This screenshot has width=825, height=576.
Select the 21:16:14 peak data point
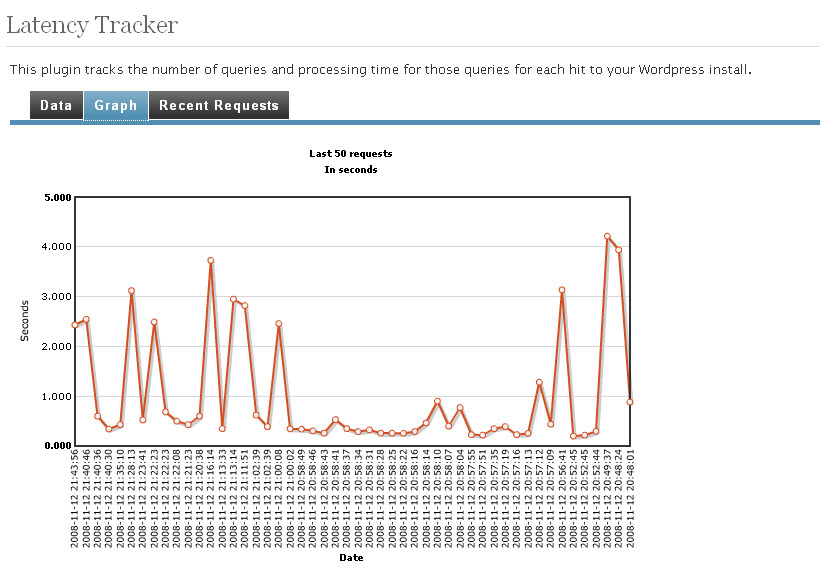click(x=210, y=260)
